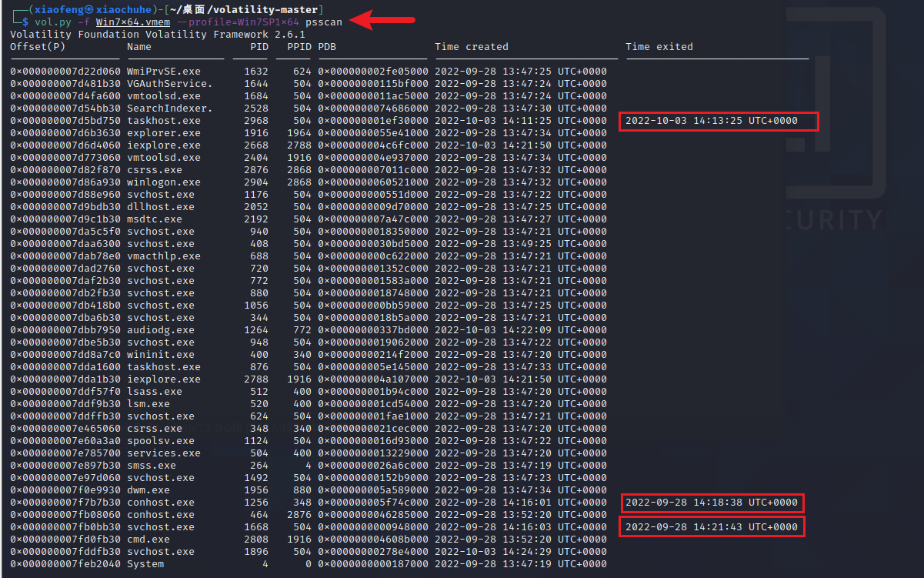Click the 'Name' column header
Image resolution: width=924 pixels, height=578 pixels.
tap(139, 47)
